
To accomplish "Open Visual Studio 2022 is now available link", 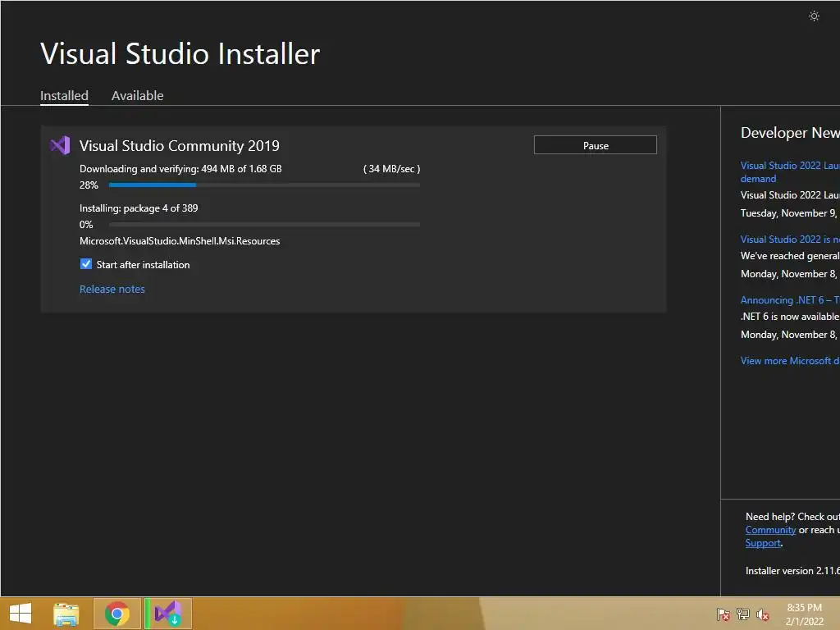I will 790,240.
